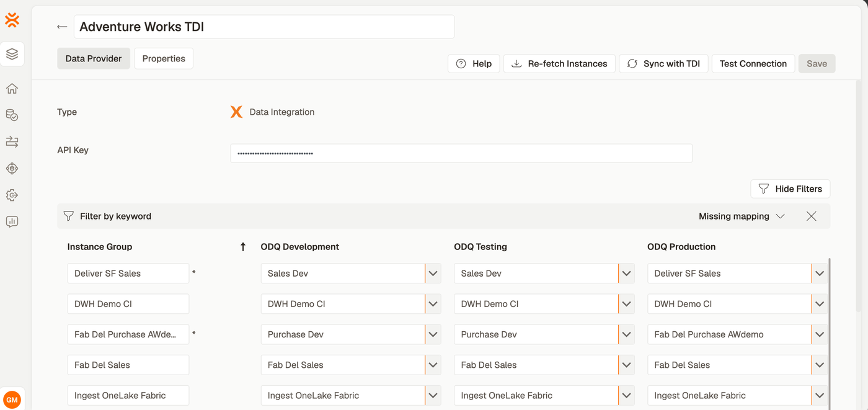Viewport: 868px width, 410px height.
Task: Click Deliver SF Sales instance group field
Action: tap(128, 274)
